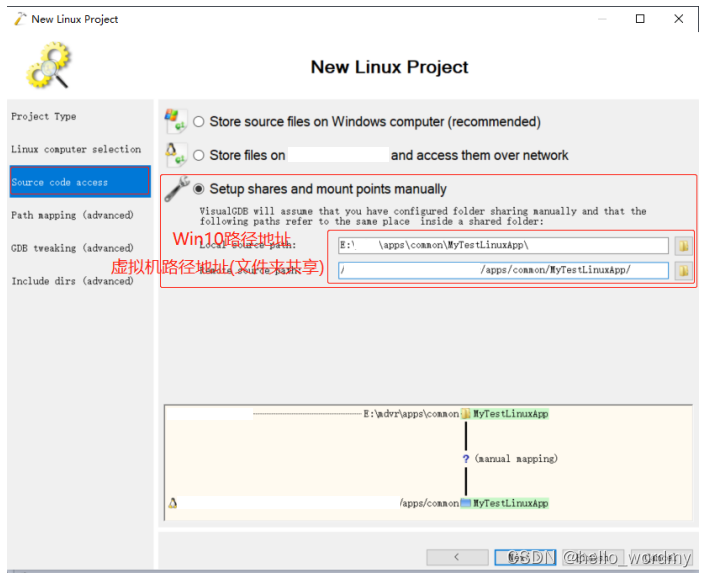Click the manual mapping question mark icon

click(466, 459)
